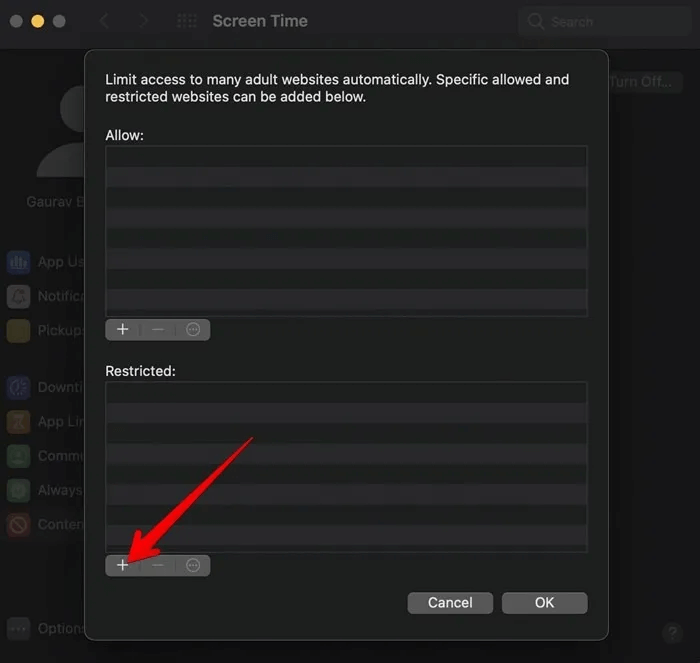
Task: Click the first row of Restricted list
Action: tap(346, 392)
